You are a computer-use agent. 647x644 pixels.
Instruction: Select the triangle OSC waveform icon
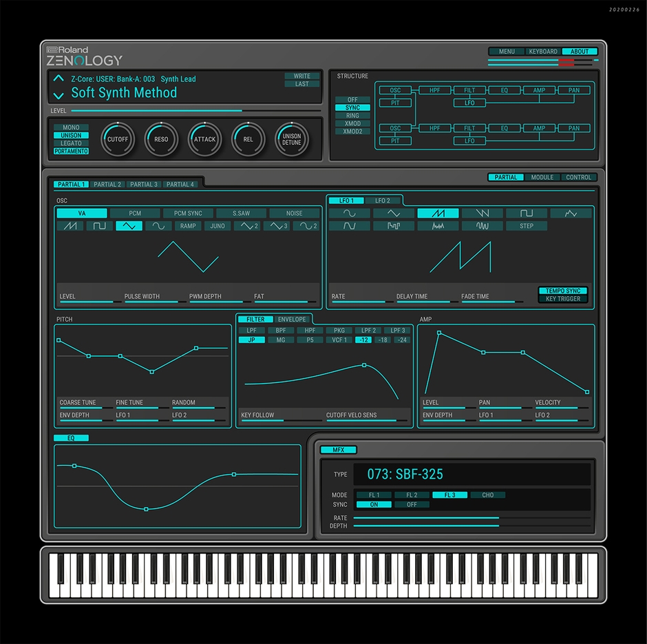click(x=129, y=226)
